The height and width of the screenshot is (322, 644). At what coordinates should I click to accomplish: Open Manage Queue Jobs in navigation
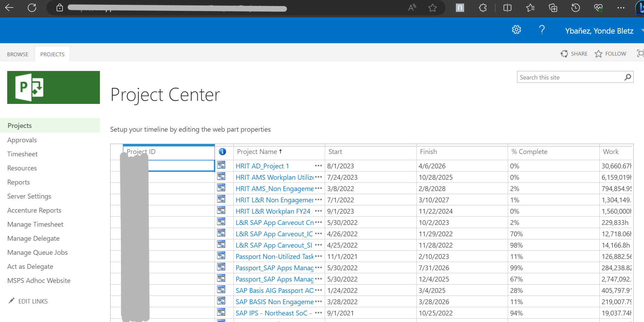pos(37,252)
